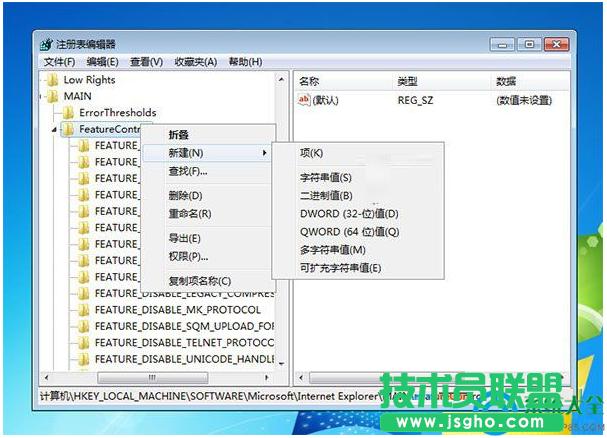The height and width of the screenshot is (438, 607).
Task: Close the Registry Editor window
Action: (x=556, y=45)
